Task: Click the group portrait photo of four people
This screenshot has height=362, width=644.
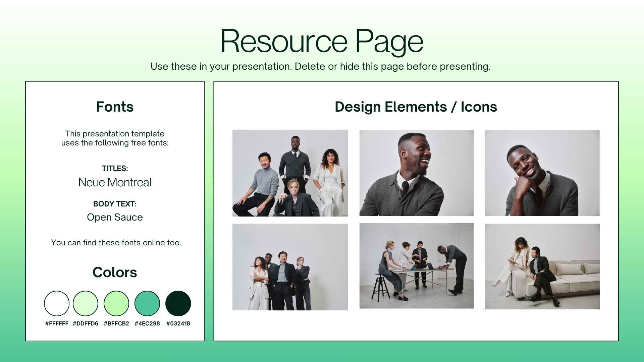Action: [x=290, y=173]
